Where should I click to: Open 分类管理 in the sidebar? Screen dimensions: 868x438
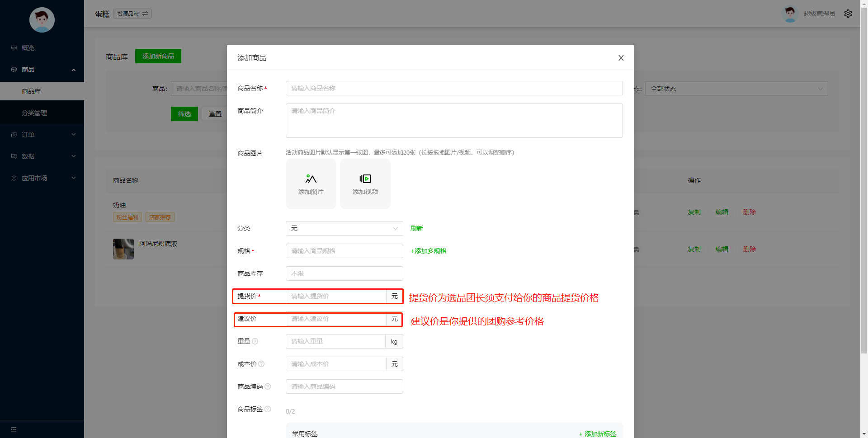coord(42,113)
